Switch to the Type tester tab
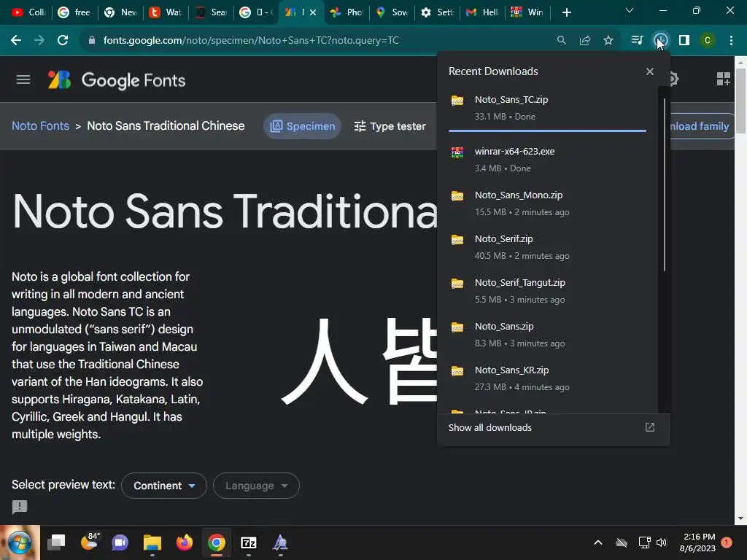747x560 pixels. pyautogui.click(x=390, y=126)
